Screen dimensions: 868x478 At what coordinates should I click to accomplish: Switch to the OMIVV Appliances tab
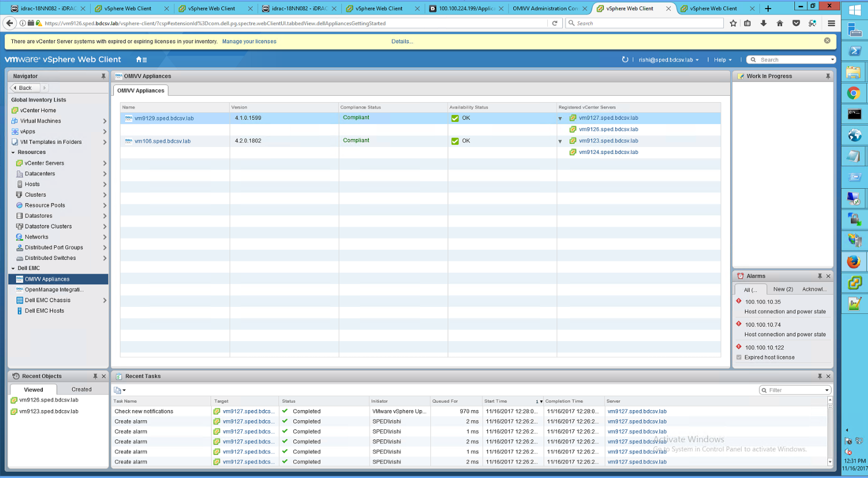(x=141, y=90)
